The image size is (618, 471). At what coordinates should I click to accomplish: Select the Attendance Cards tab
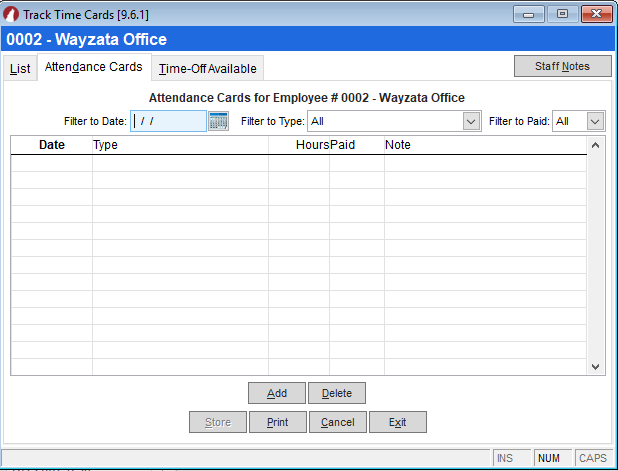[x=93, y=68]
